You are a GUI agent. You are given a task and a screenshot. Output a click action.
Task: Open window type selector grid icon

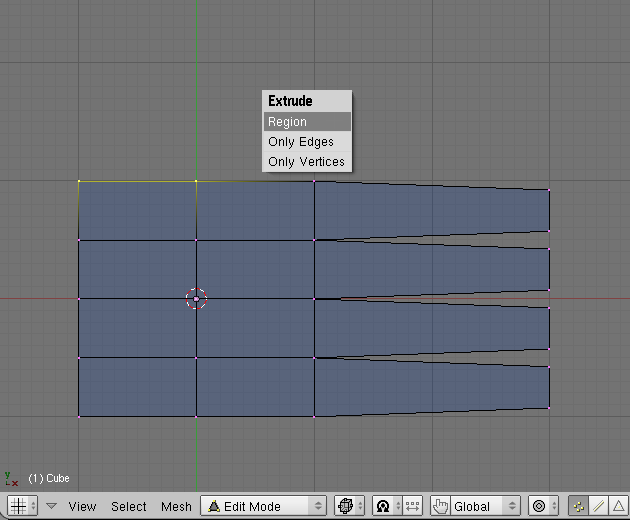coord(22,506)
